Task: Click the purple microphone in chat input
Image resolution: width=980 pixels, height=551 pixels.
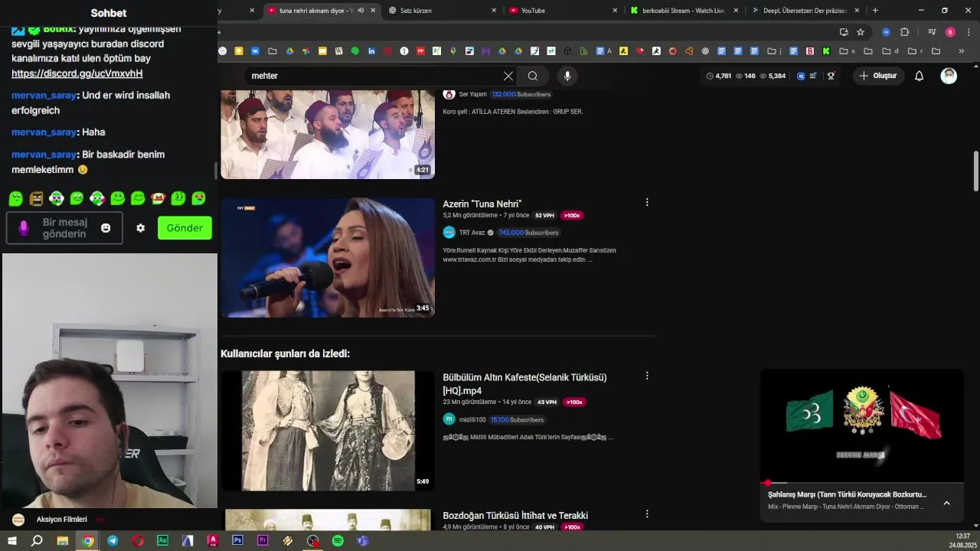Action: tap(24, 228)
